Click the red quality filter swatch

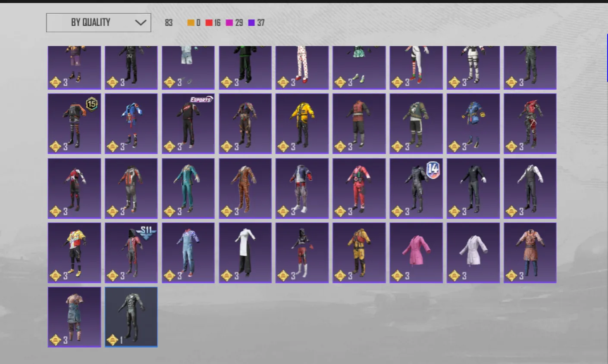click(209, 23)
